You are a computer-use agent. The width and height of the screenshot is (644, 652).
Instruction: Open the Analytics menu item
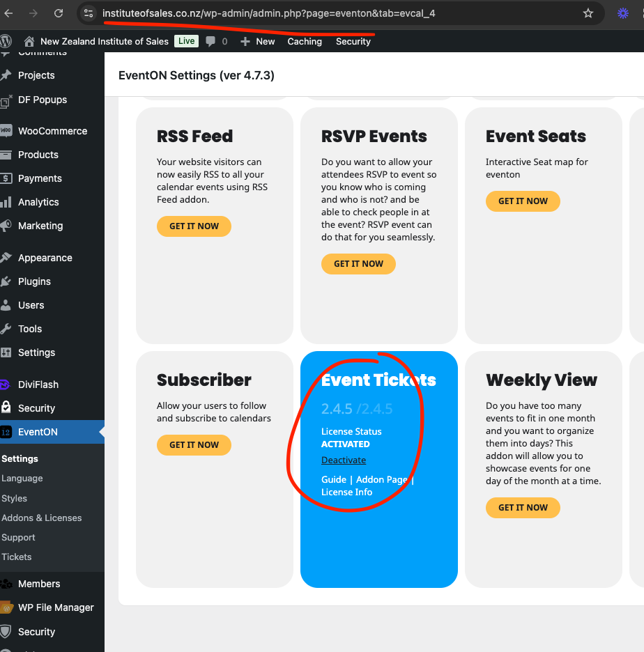click(x=38, y=202)
